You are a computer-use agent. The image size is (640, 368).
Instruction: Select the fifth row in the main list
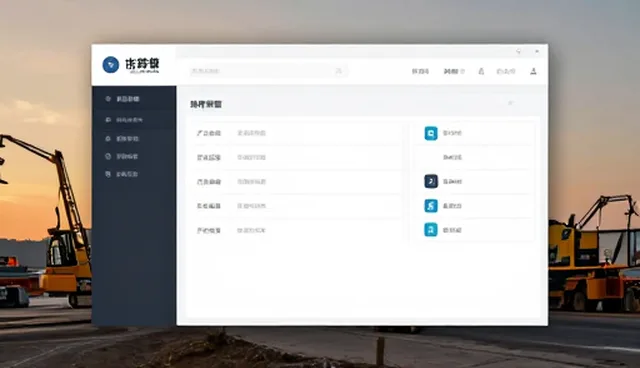tap(297, 231)
